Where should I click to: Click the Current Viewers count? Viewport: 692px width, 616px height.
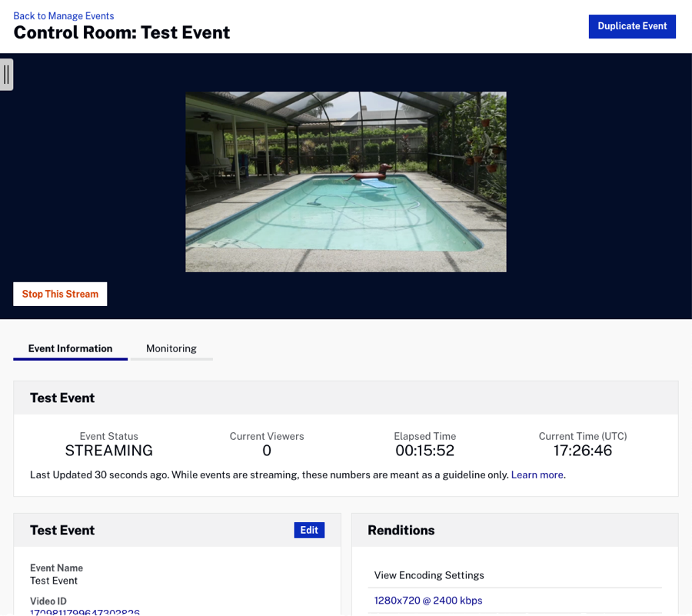pyautogui.click(x=267, y=451)
